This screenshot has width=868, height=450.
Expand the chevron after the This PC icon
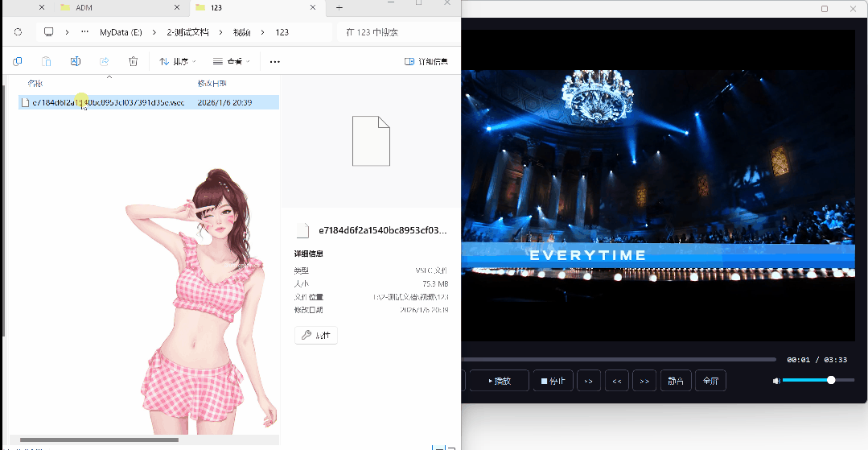coord(67,32)
